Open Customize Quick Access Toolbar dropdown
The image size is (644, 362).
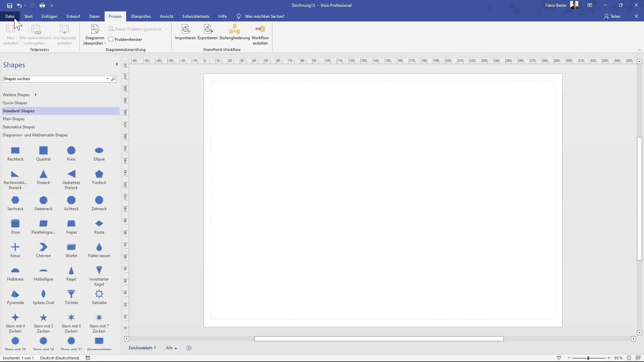coord(52,5)
